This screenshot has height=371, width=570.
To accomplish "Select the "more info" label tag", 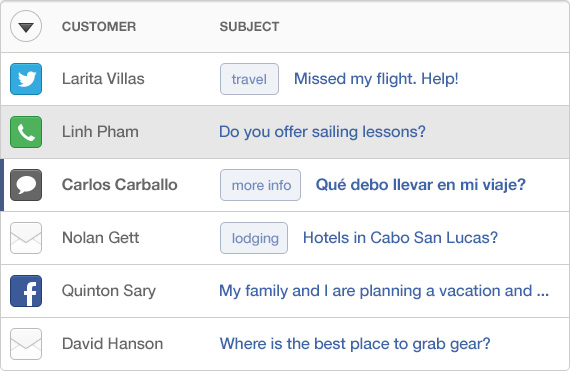I will (x=260, y=185).
